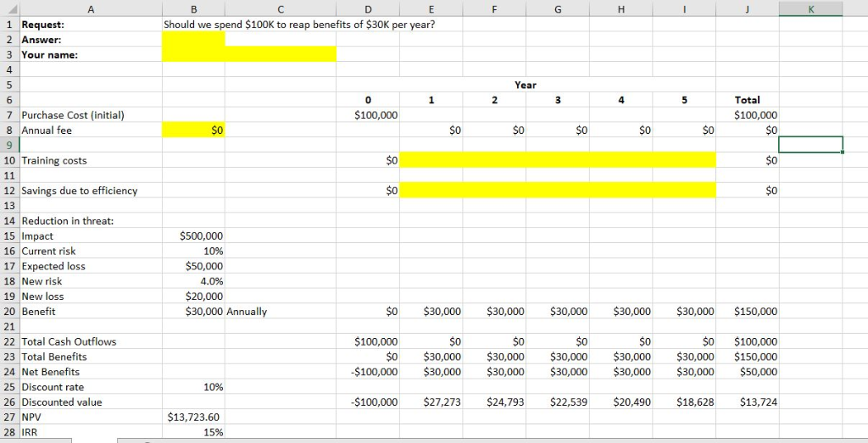868x443 pixels.
Task: Click the NPV $13,723.60 value
Action: pos(194,417)
